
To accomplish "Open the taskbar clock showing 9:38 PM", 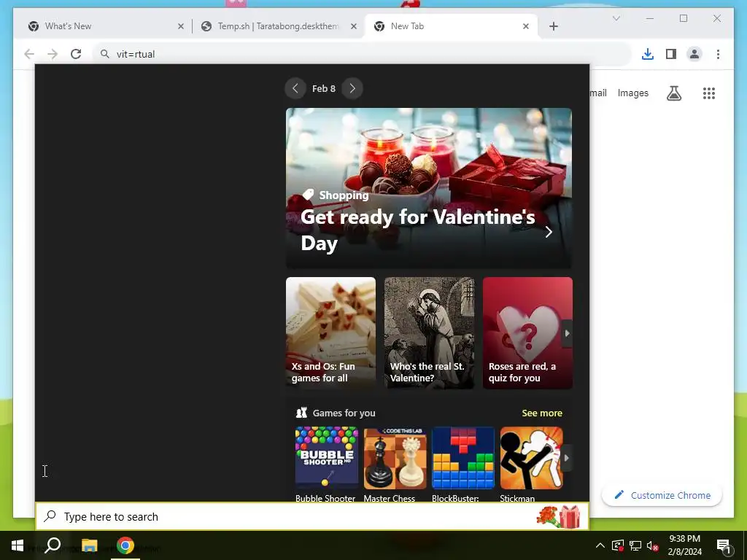I will (x=684, y=545).
